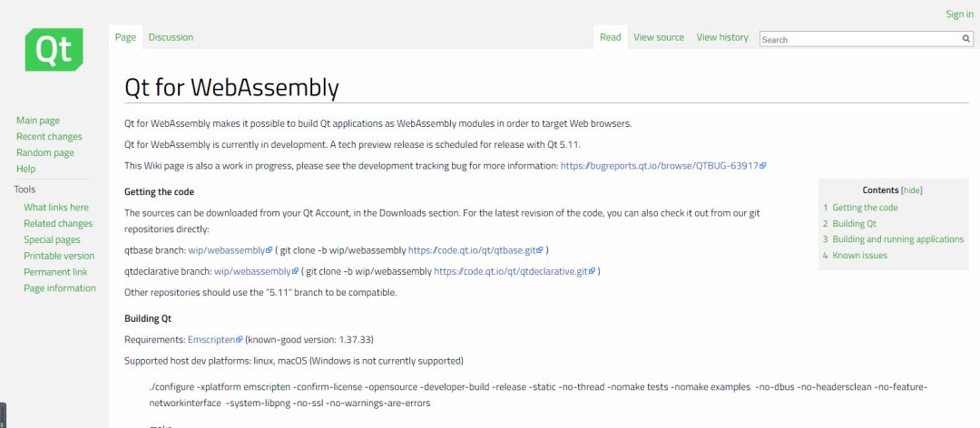Click the Qt logo icon
The image size is (980, 428).
(54, 50)
